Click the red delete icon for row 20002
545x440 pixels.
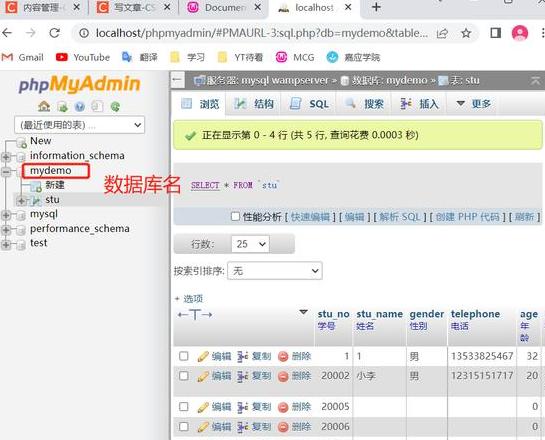point(283,376)
